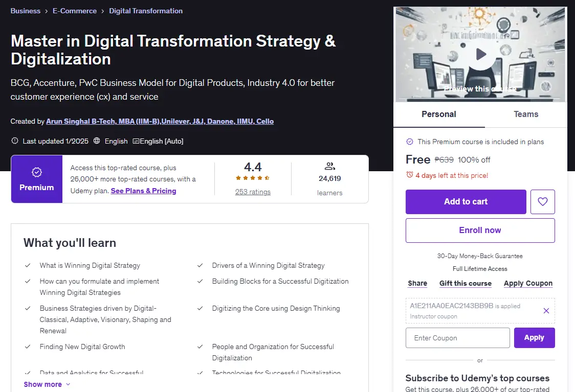Click the Free price label
This screenshot has height=392, width=575.
(x=418, y=159)
